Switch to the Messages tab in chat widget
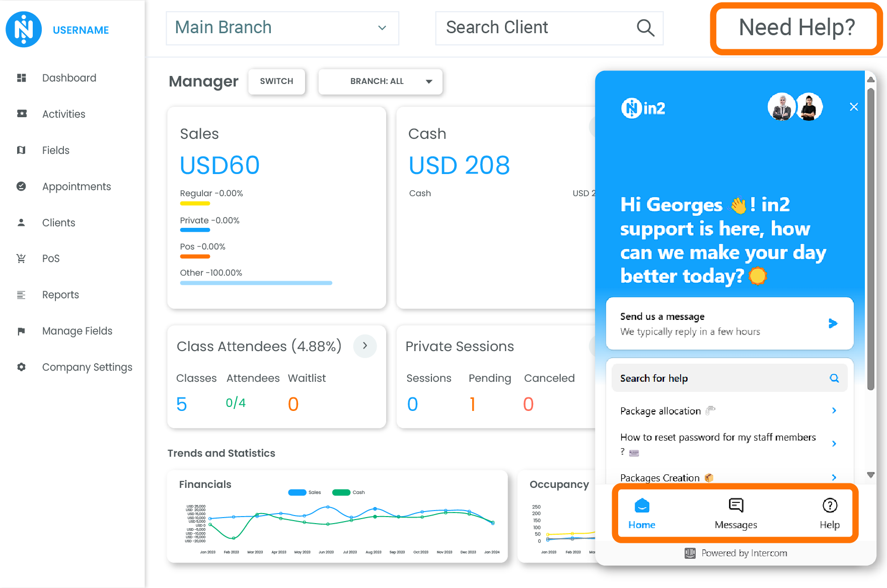Image resolution: width=887 pixels, height=588 pixels. pyautogui.click(x=735, y=513)
